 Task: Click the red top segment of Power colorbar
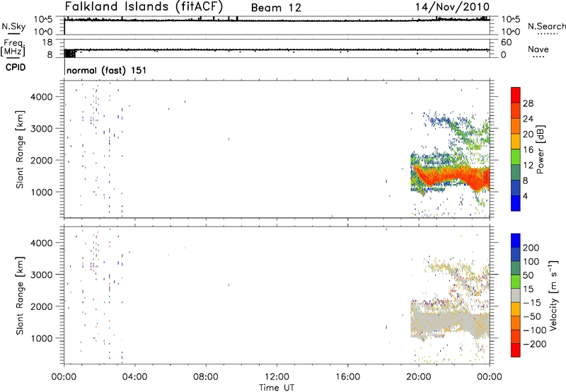(x=516, y=95)
